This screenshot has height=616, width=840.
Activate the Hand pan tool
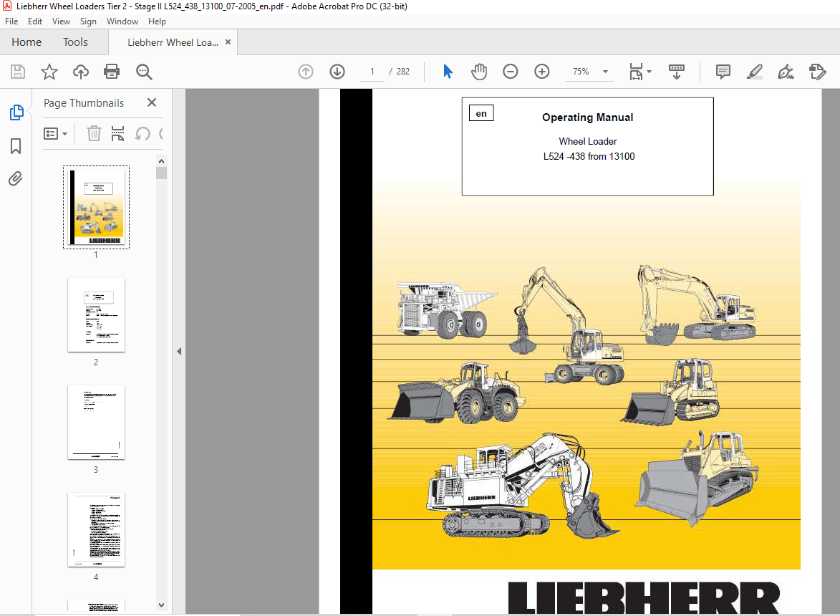tap(479, 71)
